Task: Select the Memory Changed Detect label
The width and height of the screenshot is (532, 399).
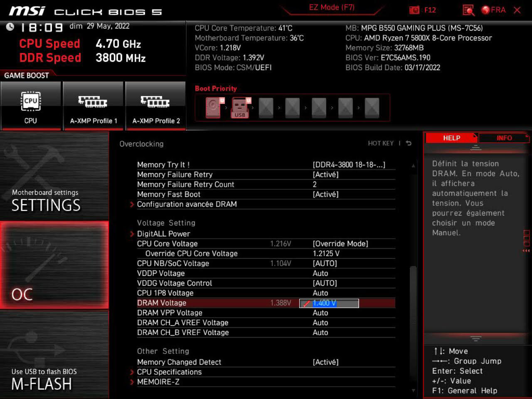Action: pos(179,362)
